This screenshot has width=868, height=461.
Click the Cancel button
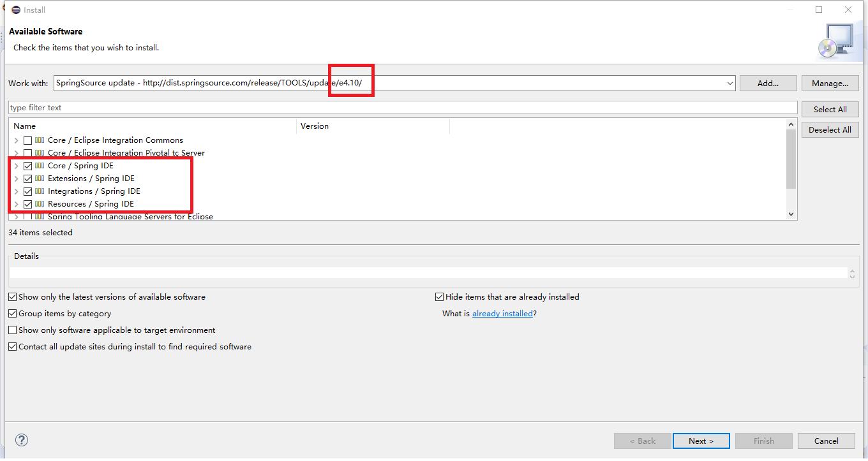[826, 441]
